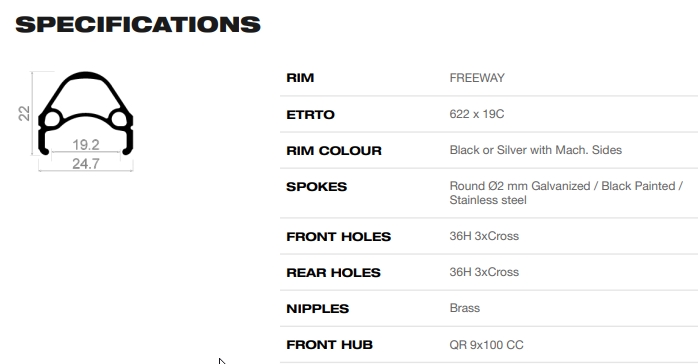Click the rear holes 36H 3xCross value
This screenshot has height=364, width=698.
click(x=484, y=272)
